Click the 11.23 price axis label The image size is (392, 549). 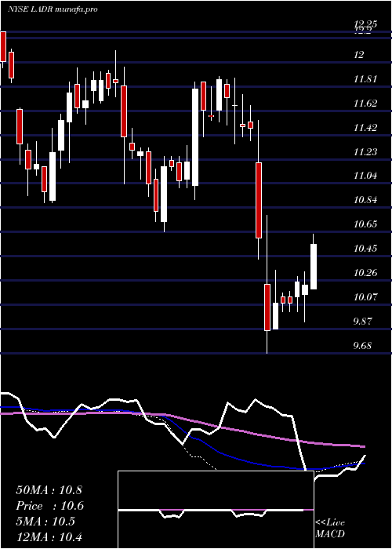[365, 151]
